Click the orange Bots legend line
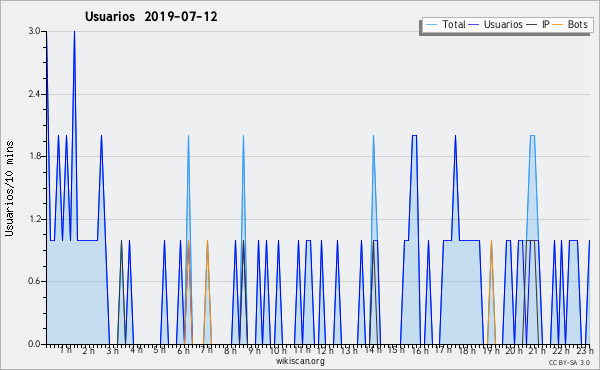This screenshot has width=600, height=370. pos(558,25)
